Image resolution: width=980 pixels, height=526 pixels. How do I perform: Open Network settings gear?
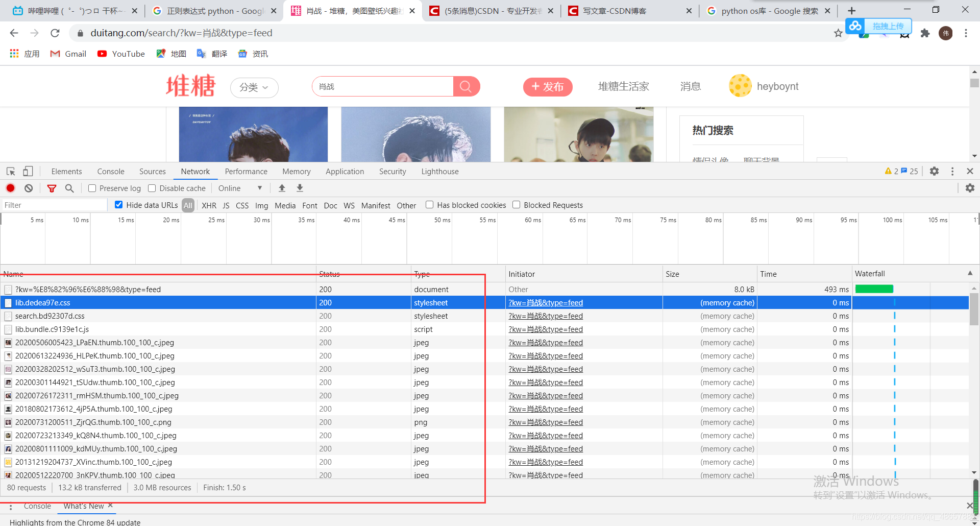click(970, 188)
